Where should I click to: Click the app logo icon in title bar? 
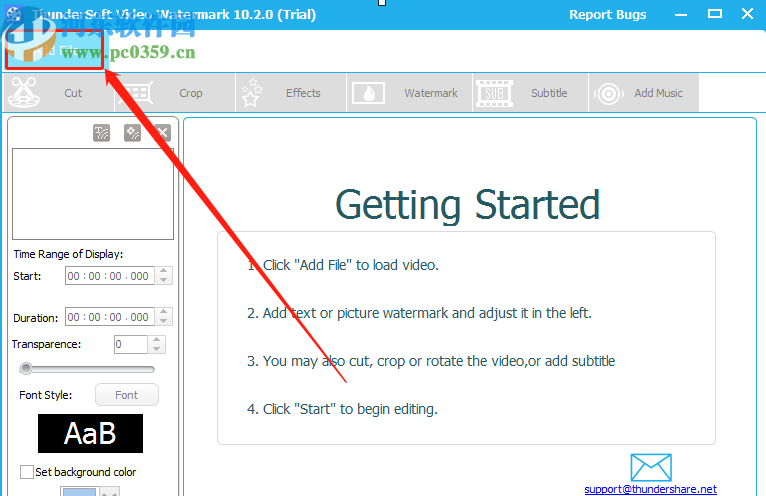(x=14, y=14)
